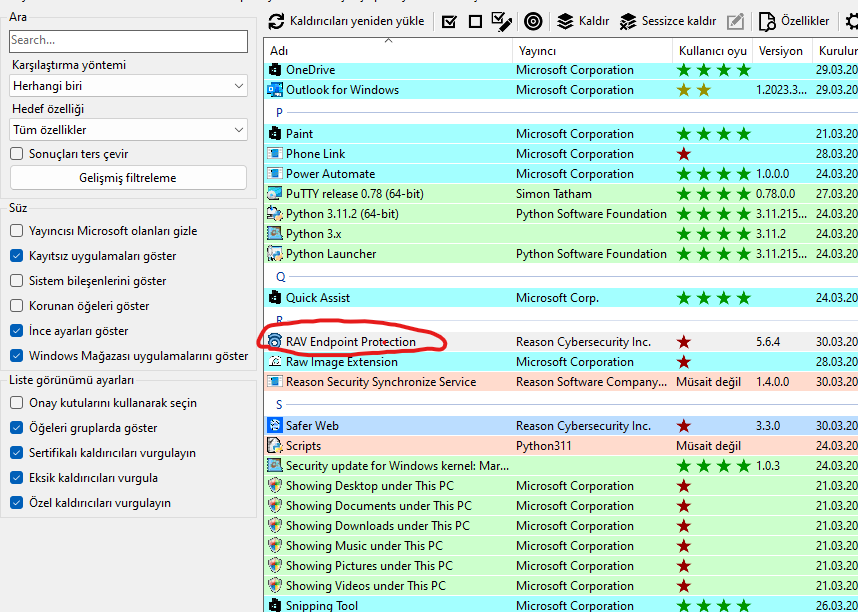Click the Safer Web icon

coord(275,426)
